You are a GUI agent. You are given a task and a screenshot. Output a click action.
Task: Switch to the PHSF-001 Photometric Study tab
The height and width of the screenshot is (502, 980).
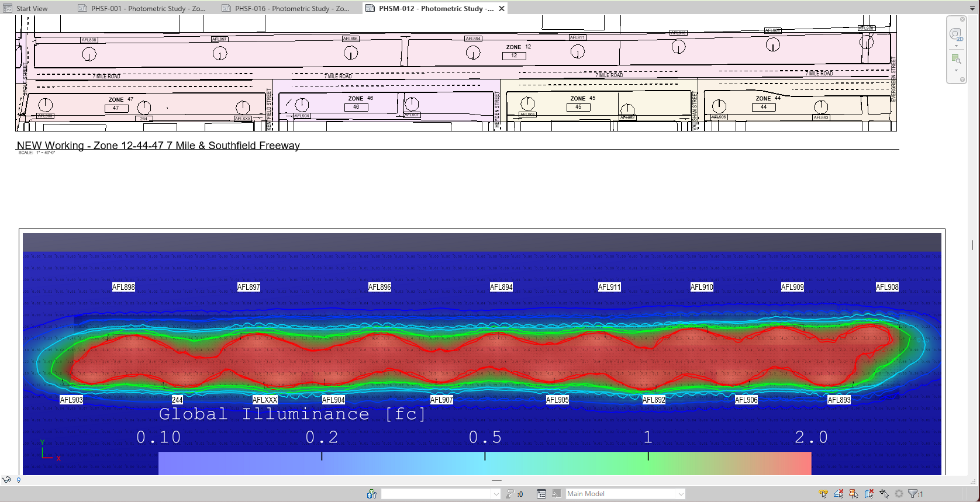142,8
